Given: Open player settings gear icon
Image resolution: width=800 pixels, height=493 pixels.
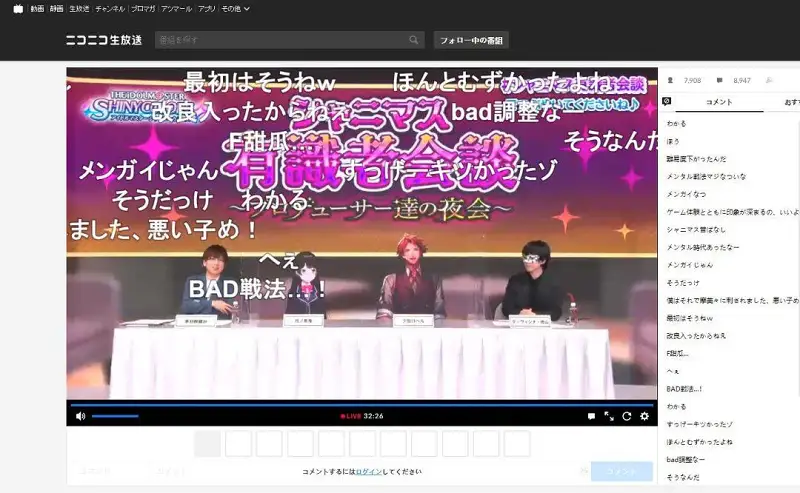Looking at the screenshot, I should (644, 416).
